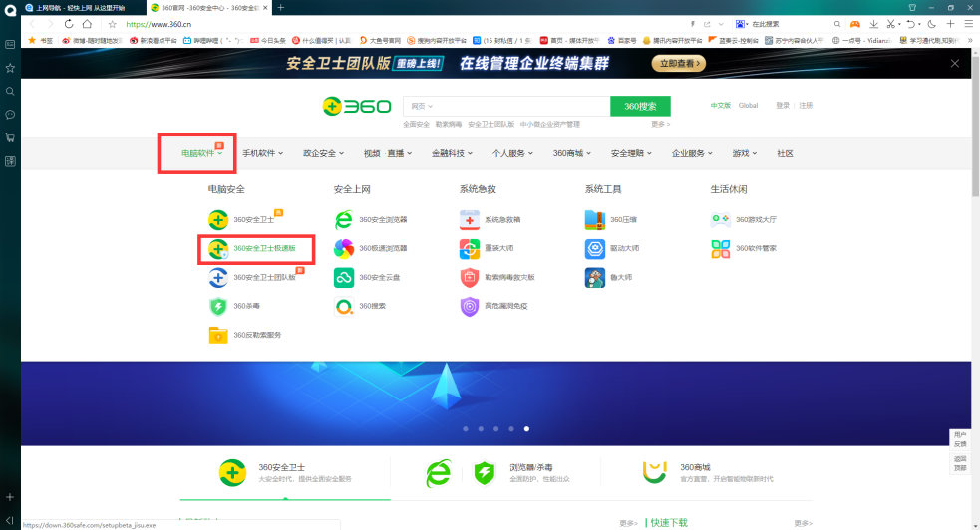The height and width of the screenshot is (530, 980).
Task: Expand the 政企安全 navigation dropdown
Action: point(324,153)
